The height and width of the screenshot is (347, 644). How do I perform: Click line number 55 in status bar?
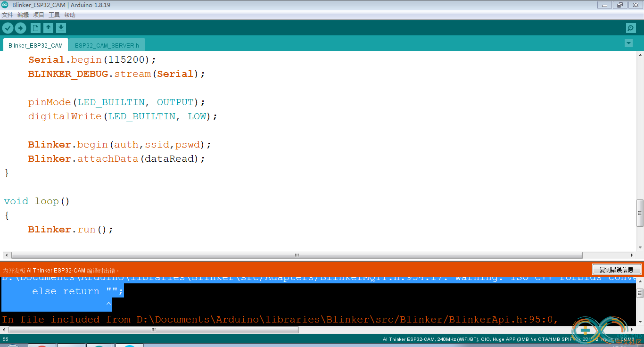click(x=5, y=339)
